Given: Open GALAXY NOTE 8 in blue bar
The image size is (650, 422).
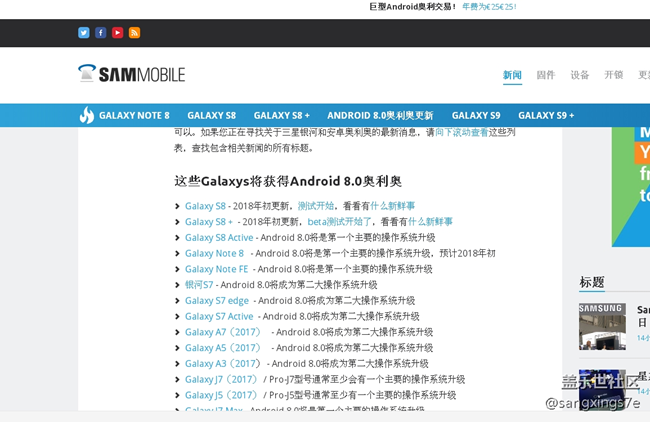Looking at the screenshot, I should 134,116.
